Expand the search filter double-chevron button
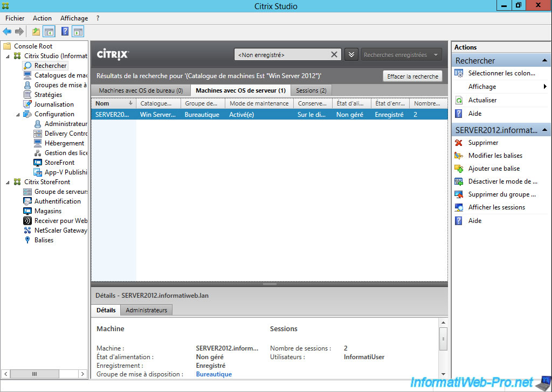 pyautogui.click(x=351, y=54)
